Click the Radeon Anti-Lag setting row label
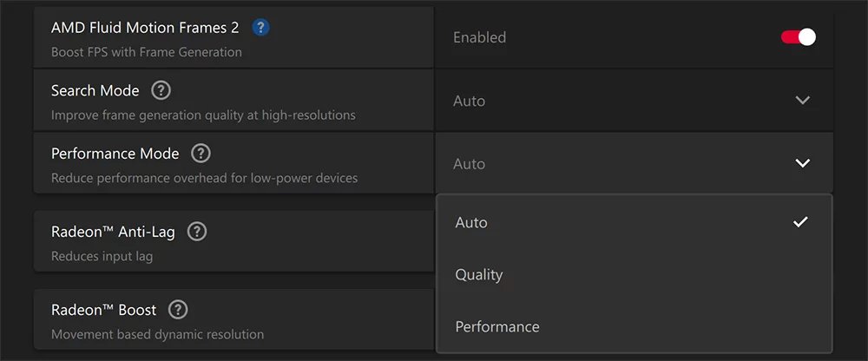The image size is (868, 361). tap(113, 232)
